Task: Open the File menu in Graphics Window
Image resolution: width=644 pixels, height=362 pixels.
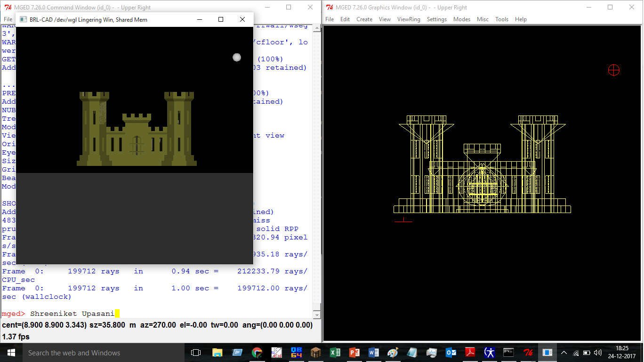Action: point(330,19)
